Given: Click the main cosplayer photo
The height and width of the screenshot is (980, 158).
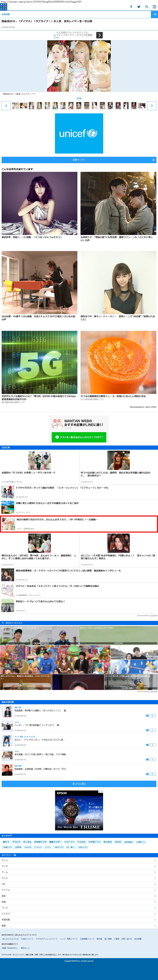Looking at the screenshot, I should pos(79,66).
